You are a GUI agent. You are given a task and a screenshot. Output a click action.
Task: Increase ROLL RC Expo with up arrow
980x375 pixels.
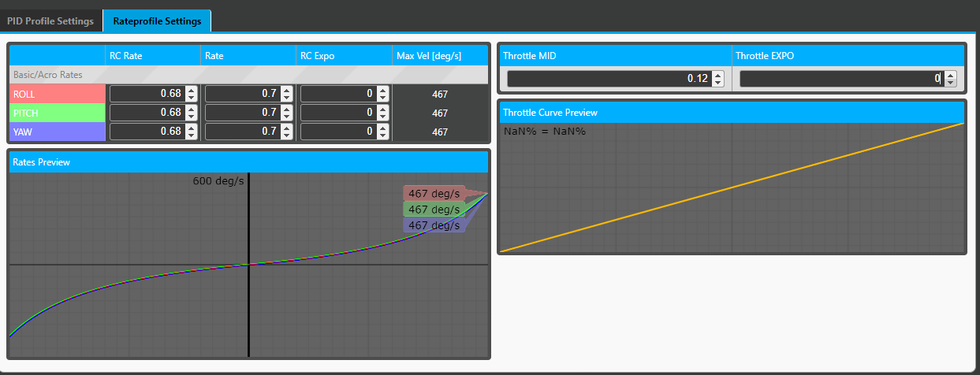point(382,90)
